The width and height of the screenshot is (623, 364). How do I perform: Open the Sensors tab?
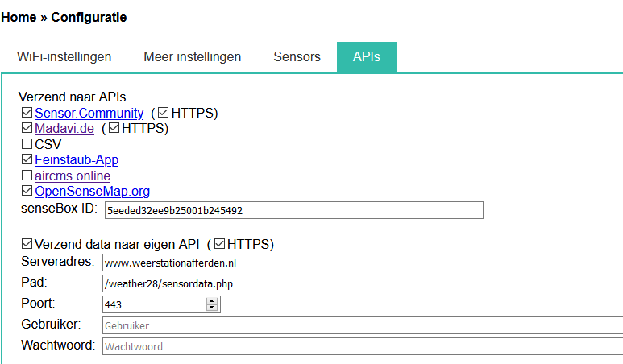pyautogui.click(x=297, y=57)
